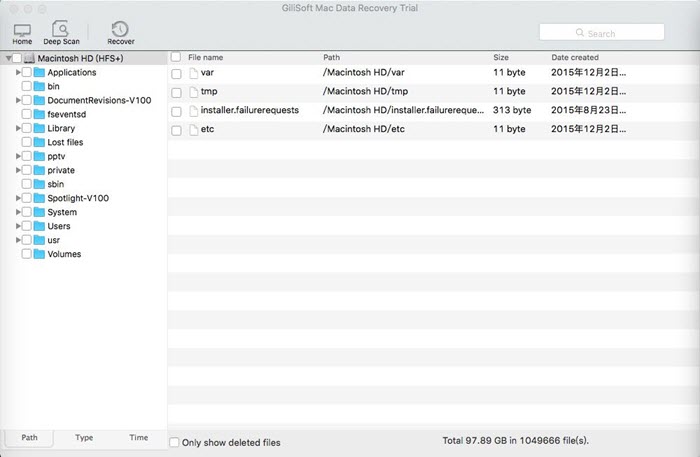Click the file icon next to installer.failurerequests
The width and height of the screenshot is (700, 457).
[193, 111]
